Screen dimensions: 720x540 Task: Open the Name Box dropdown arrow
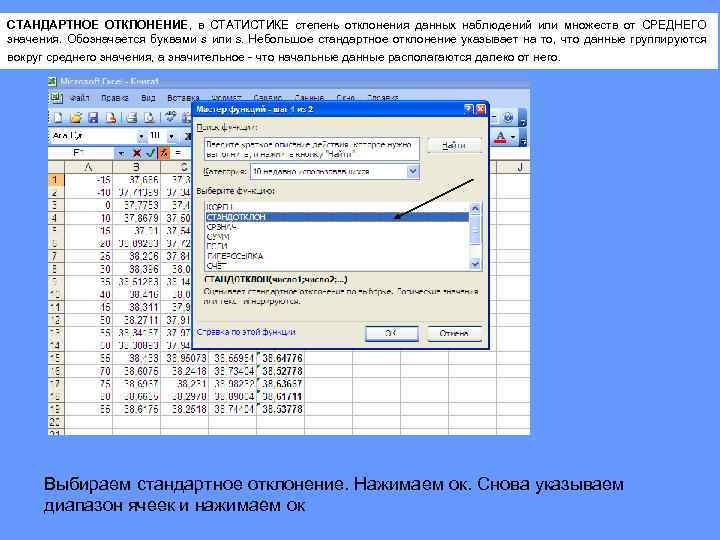120,153
